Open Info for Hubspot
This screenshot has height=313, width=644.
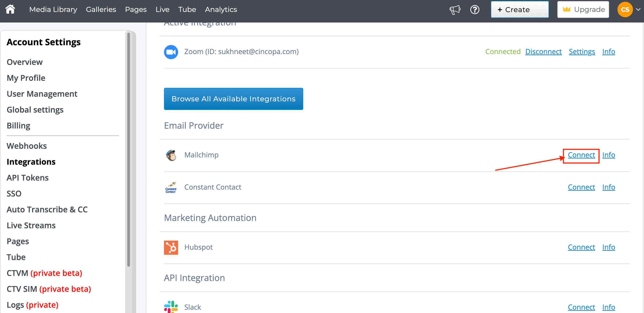608,247
